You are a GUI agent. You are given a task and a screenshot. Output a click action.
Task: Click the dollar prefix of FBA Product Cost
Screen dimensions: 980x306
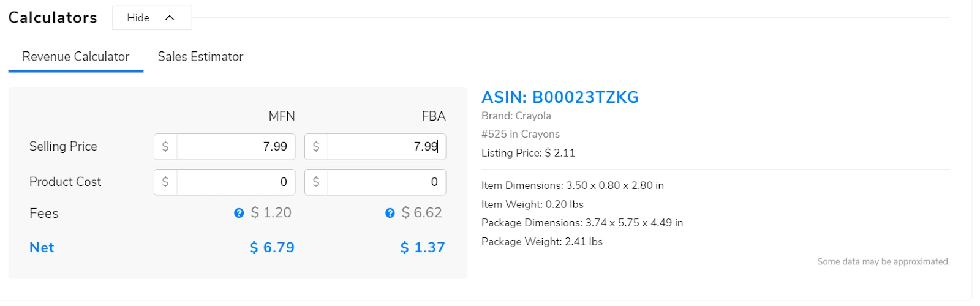(x=316, y=182)
